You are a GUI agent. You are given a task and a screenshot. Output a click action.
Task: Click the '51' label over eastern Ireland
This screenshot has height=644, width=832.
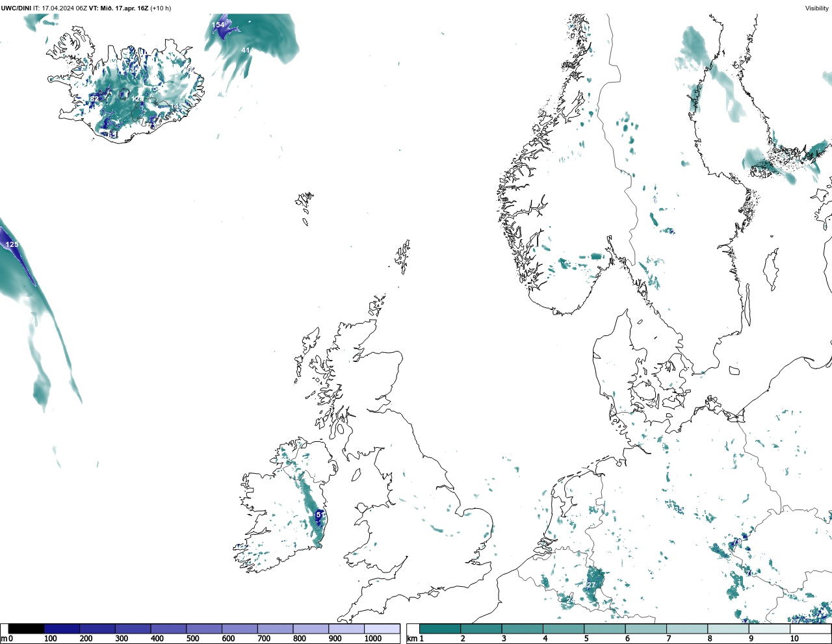(x=320, y=514)
